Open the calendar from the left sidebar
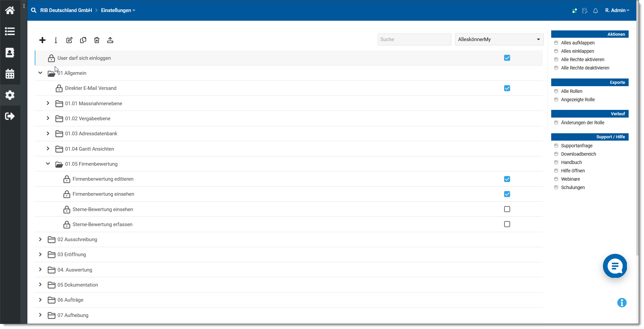 coord(10,74)
